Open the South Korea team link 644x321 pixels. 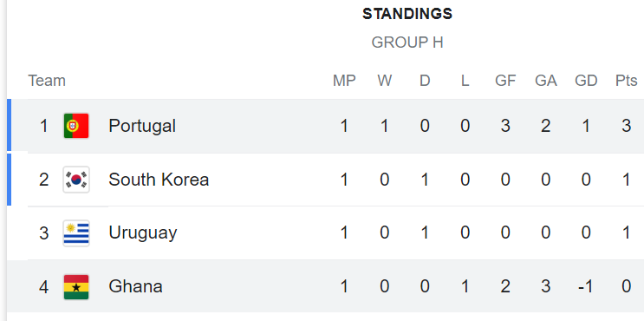[159, 180]
